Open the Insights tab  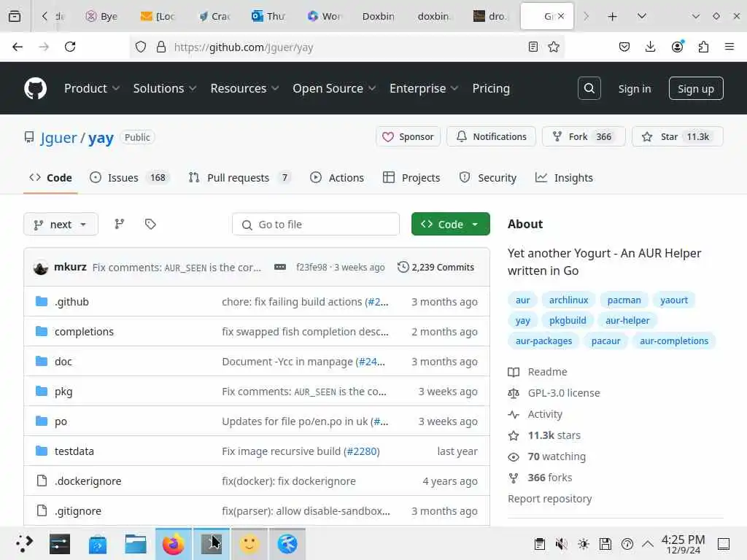coord(564,178)
